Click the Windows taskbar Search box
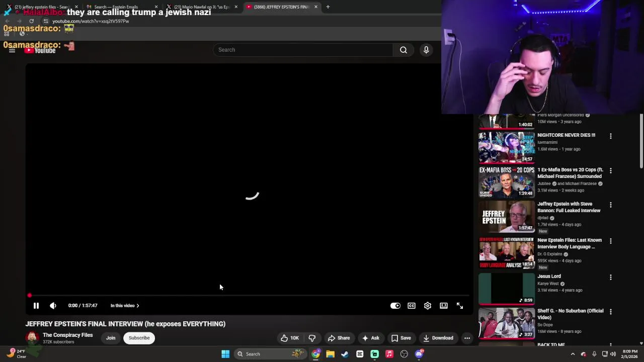 click(270, 354)
